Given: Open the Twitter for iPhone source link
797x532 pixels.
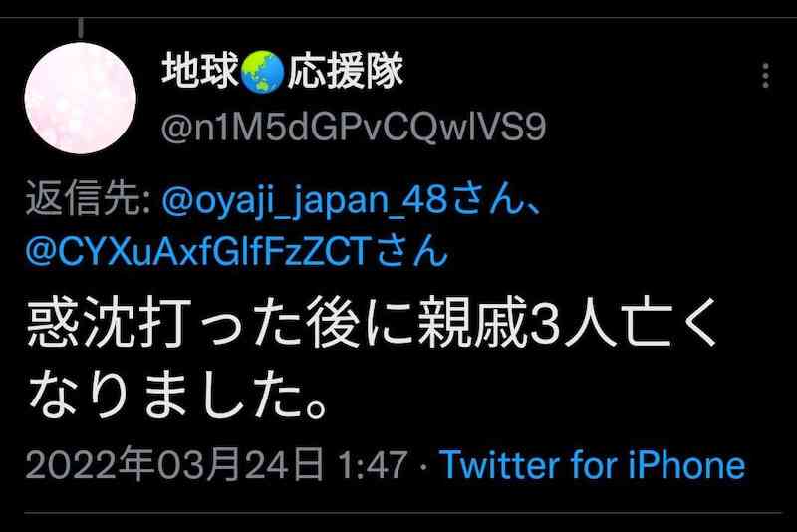Looking at the screenshot, I should 593,465.
